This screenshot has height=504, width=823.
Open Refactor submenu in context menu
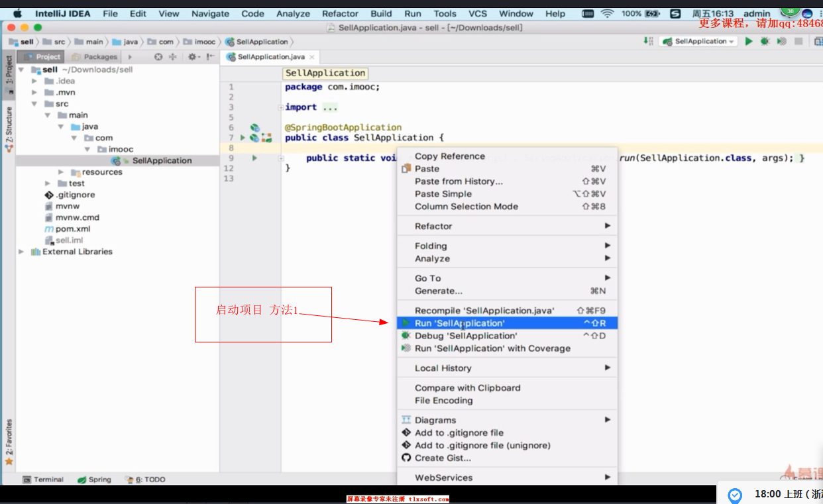pos(507,227)
